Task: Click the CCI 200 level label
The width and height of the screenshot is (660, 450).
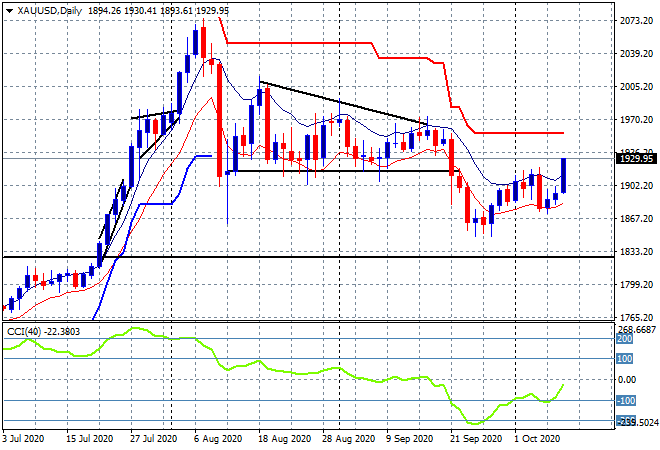Action: point(625,339)
